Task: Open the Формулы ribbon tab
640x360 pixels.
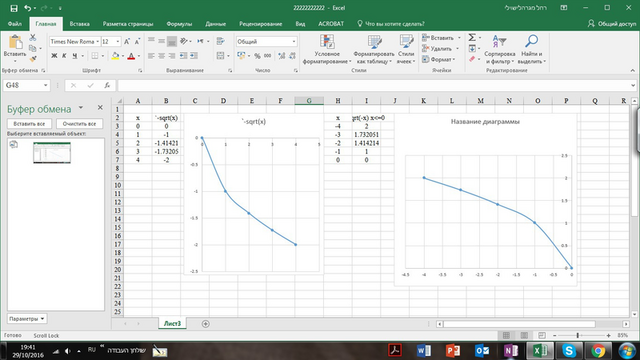Action: tap(179, 24)
